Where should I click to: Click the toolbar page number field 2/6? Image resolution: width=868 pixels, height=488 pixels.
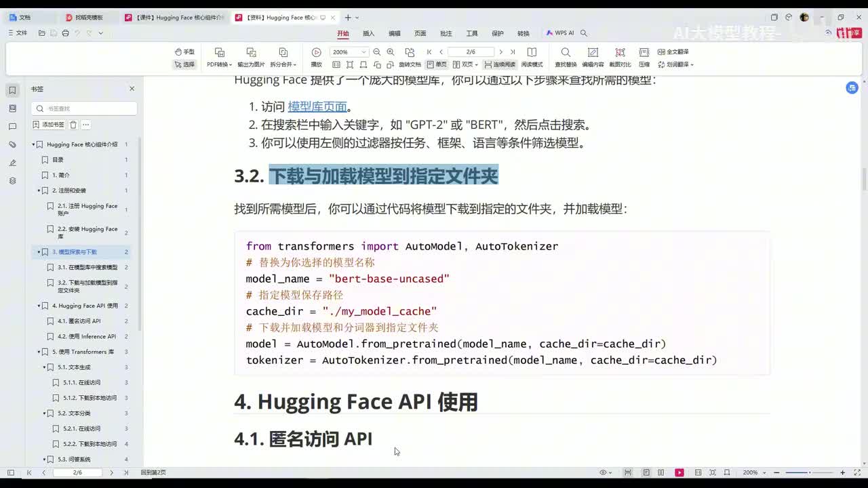471,52
